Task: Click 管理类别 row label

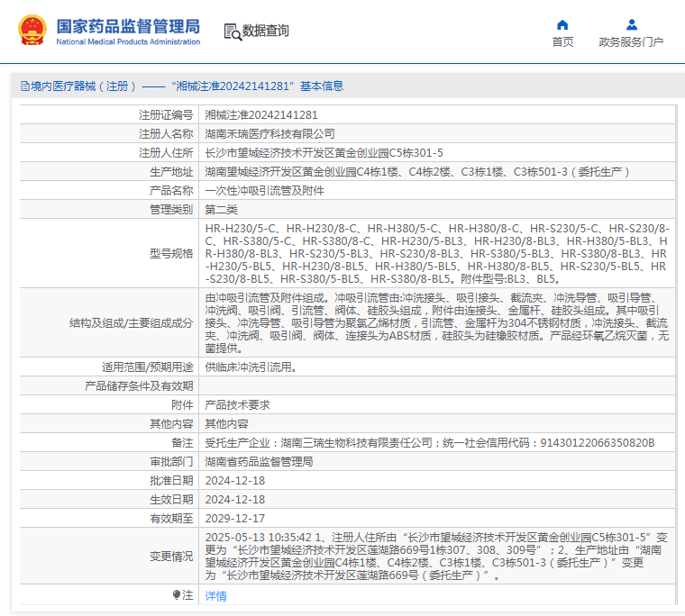Action: (x=171, y=210)
